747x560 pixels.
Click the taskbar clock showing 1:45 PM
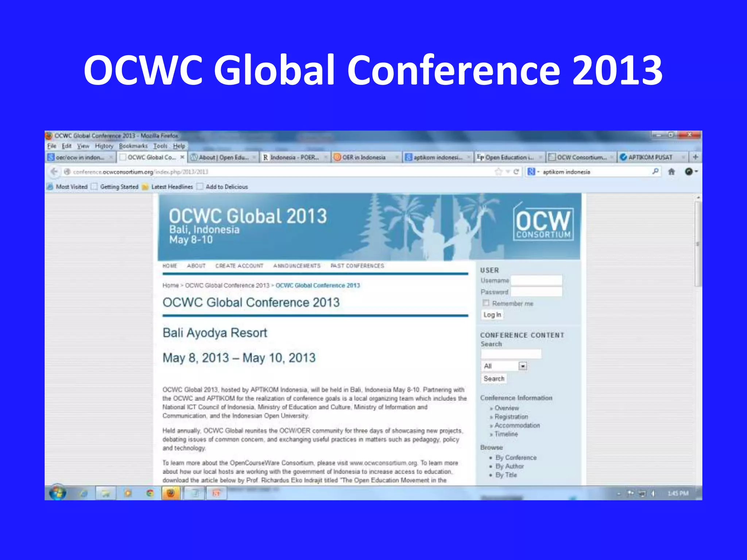(678, 494)
